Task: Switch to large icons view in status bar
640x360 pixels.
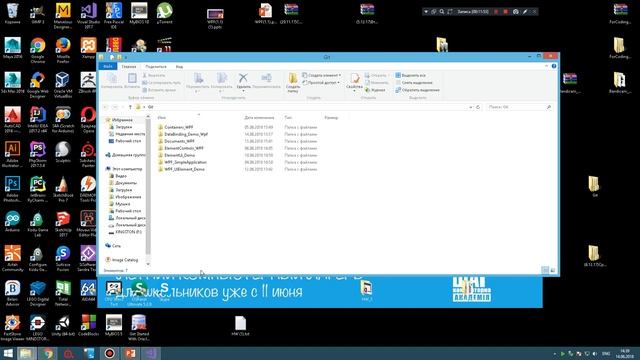Action: pyautogui.click(x=553, y=270)
